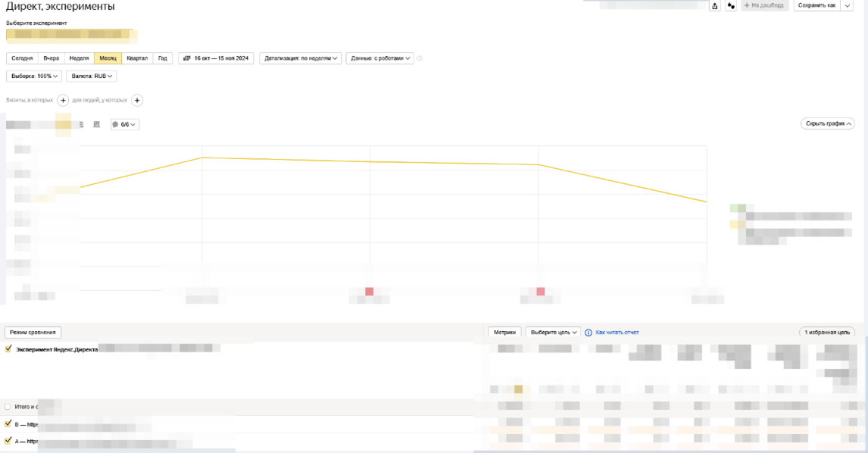The width and height of the screenshot is (868, 453).
Task: Click the help icon next to 'Данные: с роботами'
Action: tap(420, 58)
